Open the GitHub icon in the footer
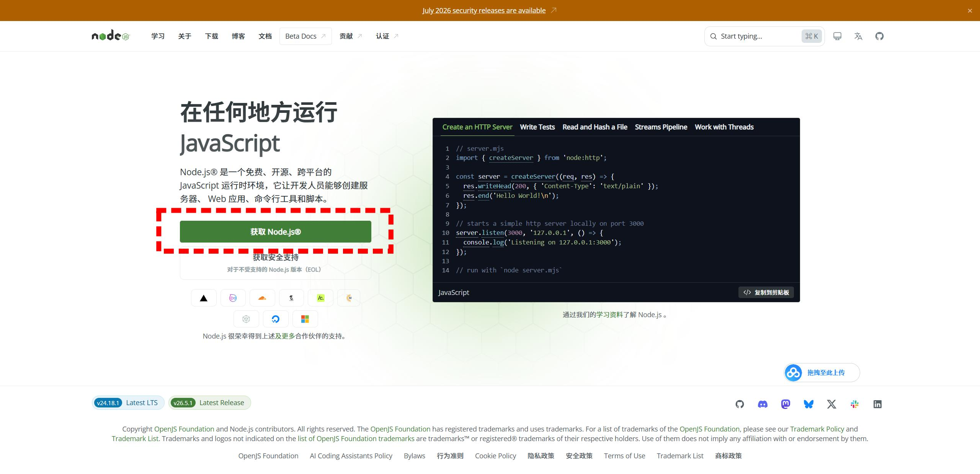This screenshot has width=980, height=474. tap(740, 404)
